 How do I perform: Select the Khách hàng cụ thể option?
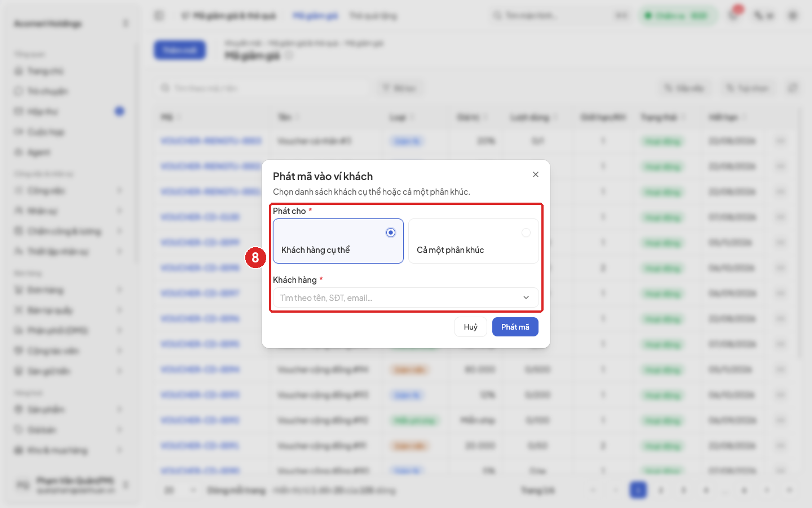(338, 241)
